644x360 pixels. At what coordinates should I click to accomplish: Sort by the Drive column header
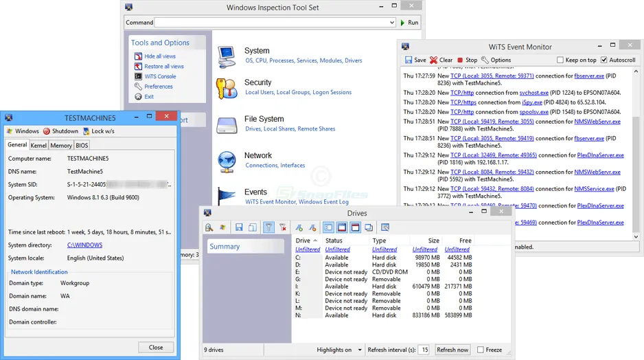tap(307, 240)
